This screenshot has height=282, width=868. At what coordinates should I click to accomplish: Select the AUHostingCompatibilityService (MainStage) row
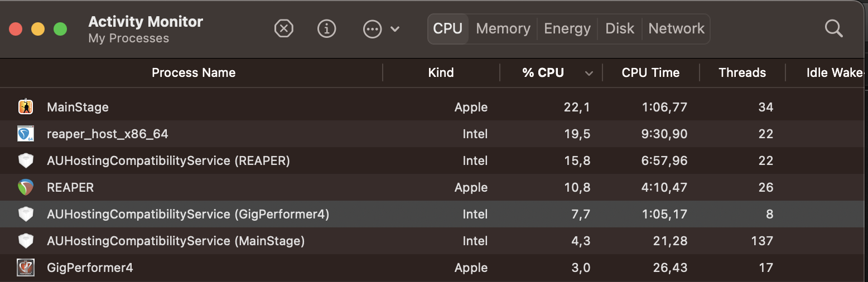point(434,241)
